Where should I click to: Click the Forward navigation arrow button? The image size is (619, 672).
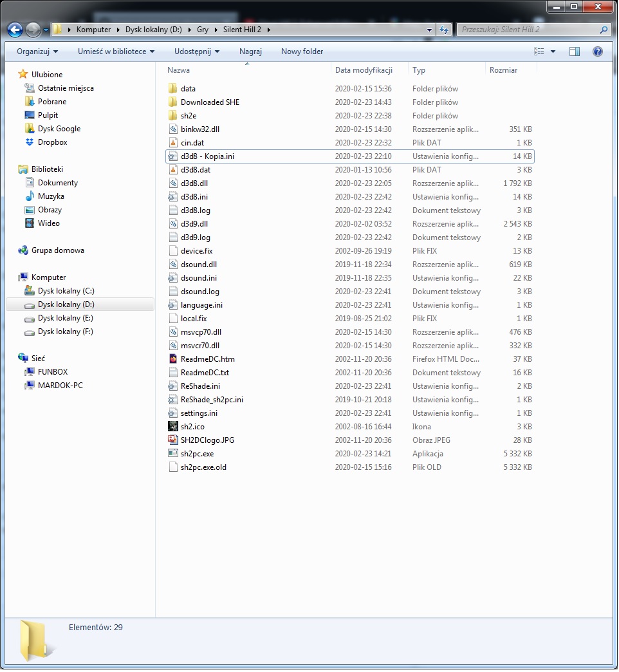[x=33, y=30]
